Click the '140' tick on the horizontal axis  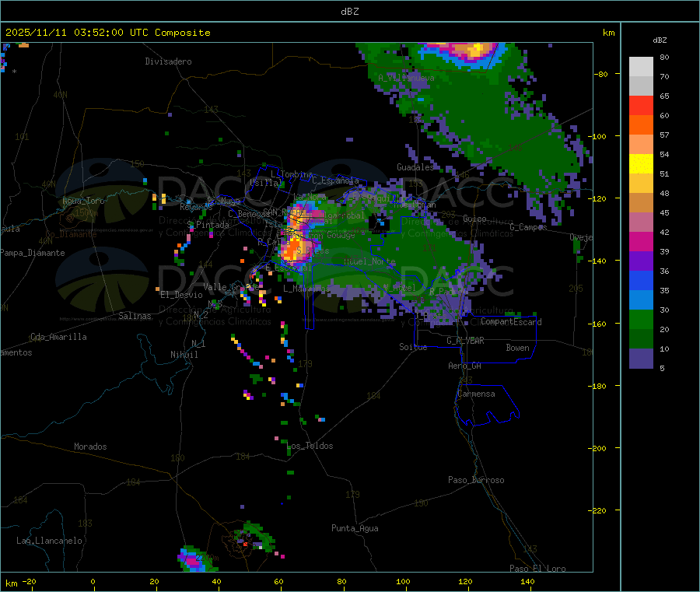click(527, 581)
